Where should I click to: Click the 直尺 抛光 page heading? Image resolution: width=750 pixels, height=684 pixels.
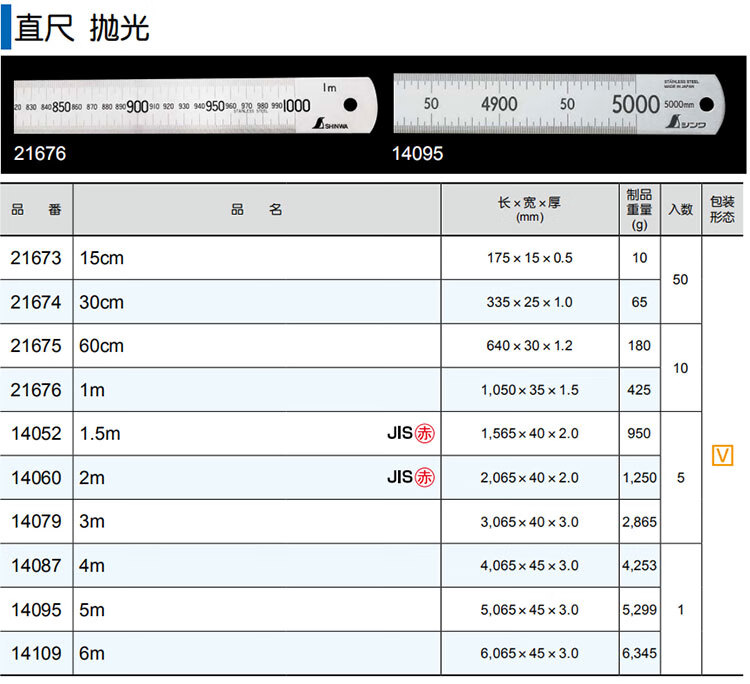82,28
